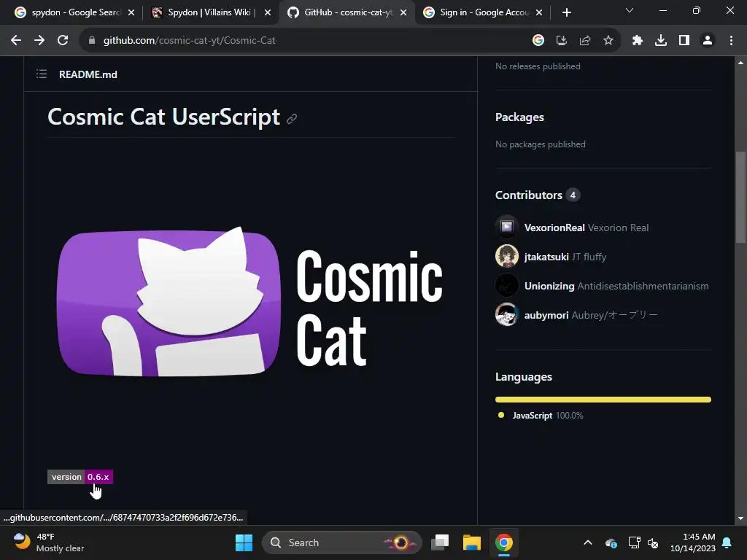Open the network display tray icon
747x560 pixels.
pos(634,542)
